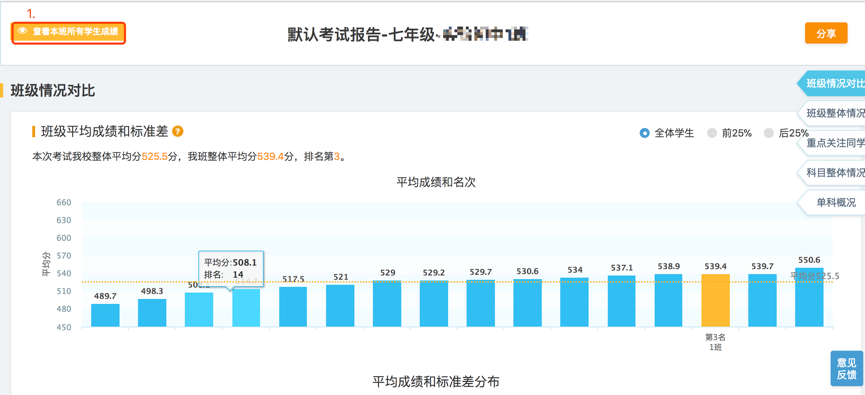865x395 pixels.
Task: Go to 班级情况对比 side tab
Action: point(831,84)
